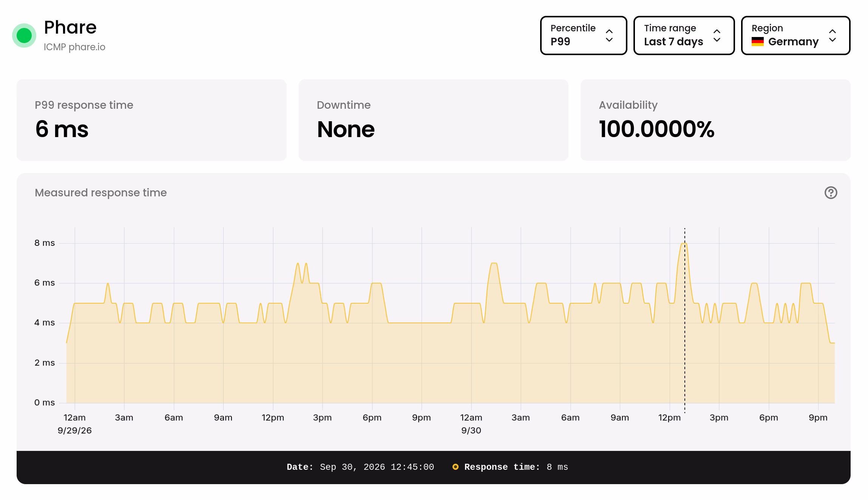Open the Percentile P99 dropdown
This screenshot has width=868, height=500.
coord(583,35)
